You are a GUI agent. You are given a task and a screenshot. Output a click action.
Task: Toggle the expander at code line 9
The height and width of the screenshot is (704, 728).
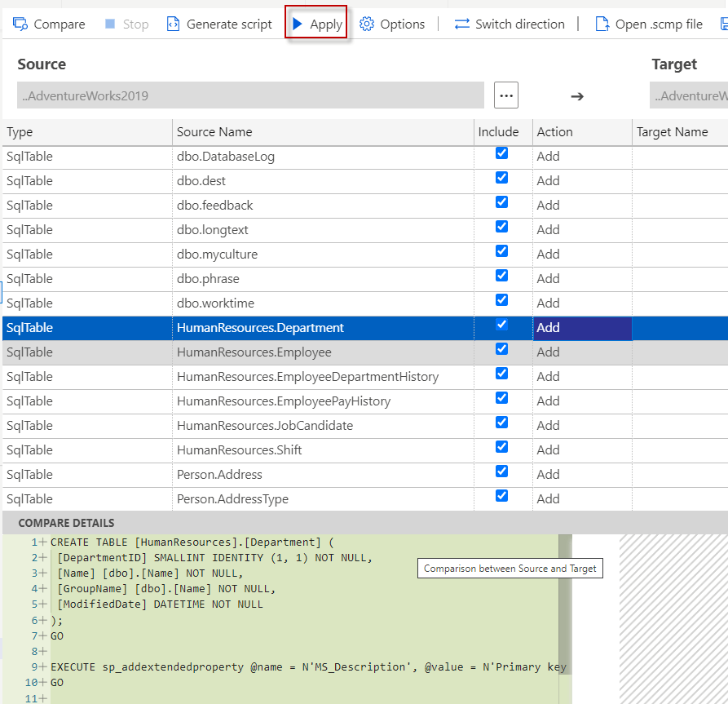tap(42, 666)
